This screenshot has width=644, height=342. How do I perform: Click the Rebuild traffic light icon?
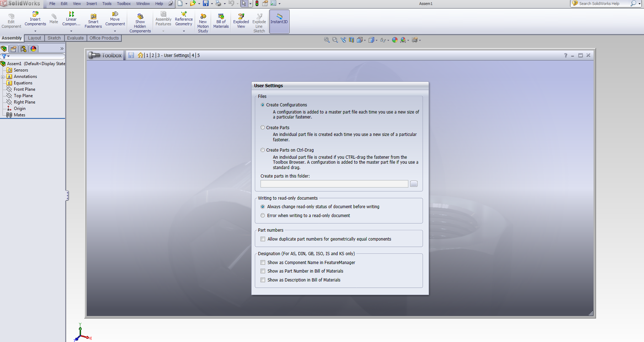[257, 4]
